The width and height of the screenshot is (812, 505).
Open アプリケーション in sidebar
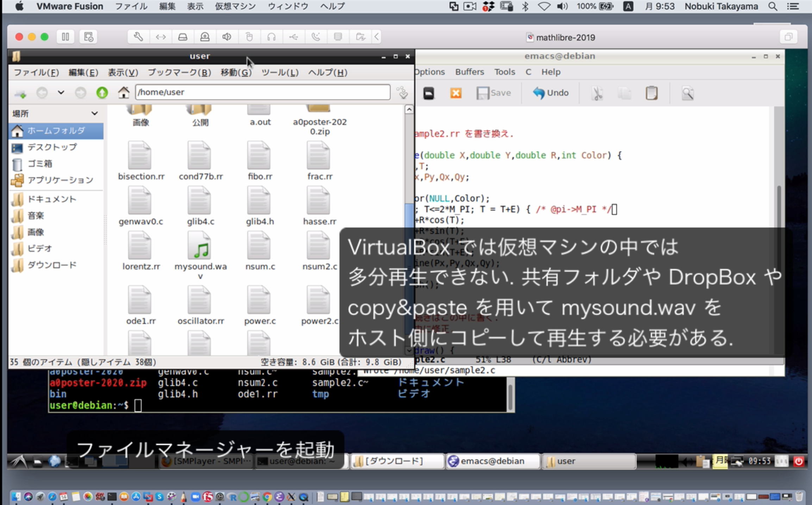(56, 180)
